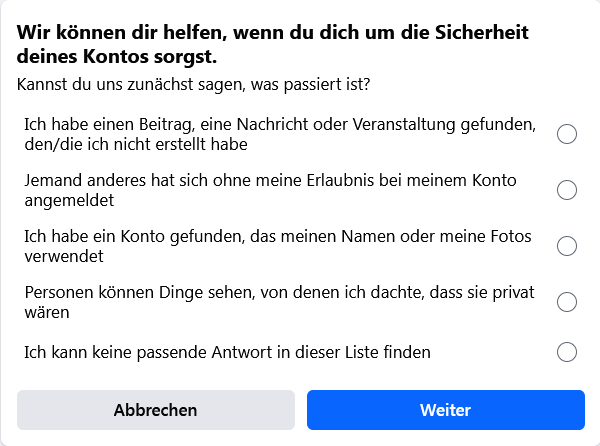Screen dimensions: 600x446
Task: Pick the radio for account using my name
Action: tap(567, 246)
